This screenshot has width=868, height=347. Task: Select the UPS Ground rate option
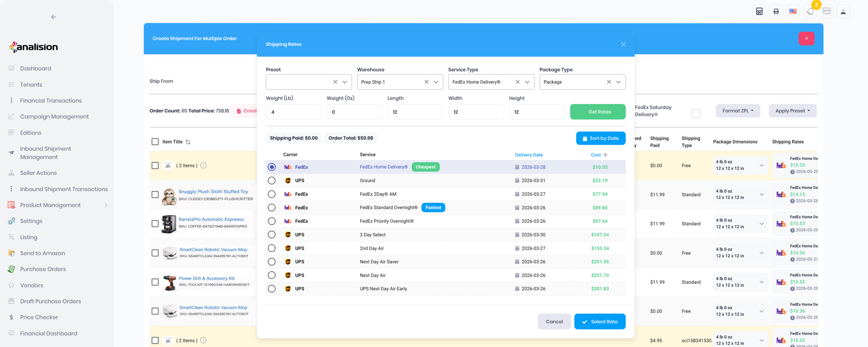click(272, 181)
